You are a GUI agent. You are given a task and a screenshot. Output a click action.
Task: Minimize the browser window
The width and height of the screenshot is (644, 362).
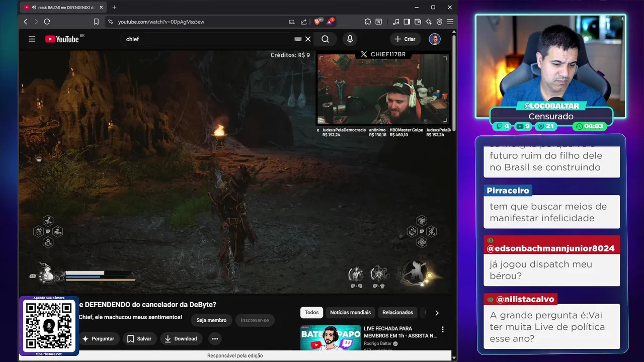point(417,8)
